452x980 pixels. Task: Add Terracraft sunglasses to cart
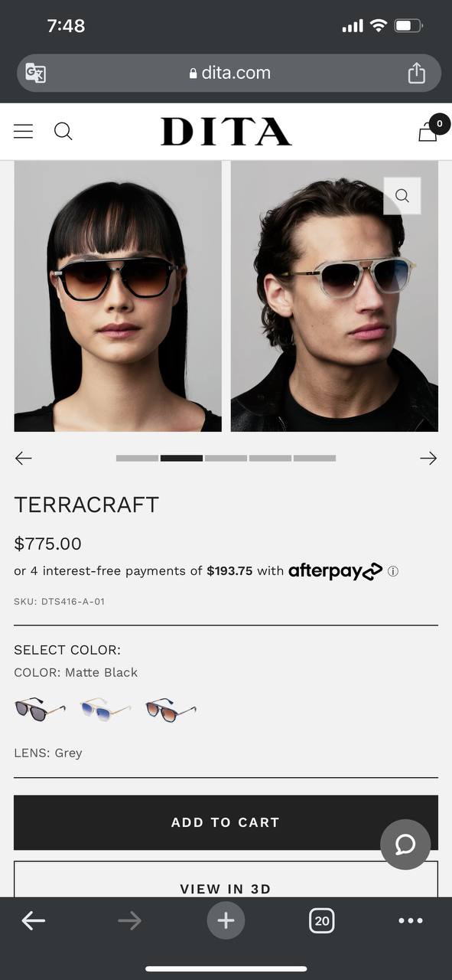[x=226, y=822]
